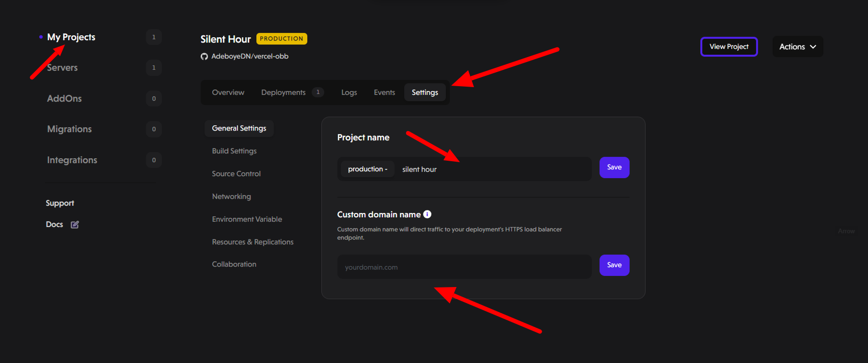
Task: Select Migrations in the sidebar
Action: (x=69, y=129)
